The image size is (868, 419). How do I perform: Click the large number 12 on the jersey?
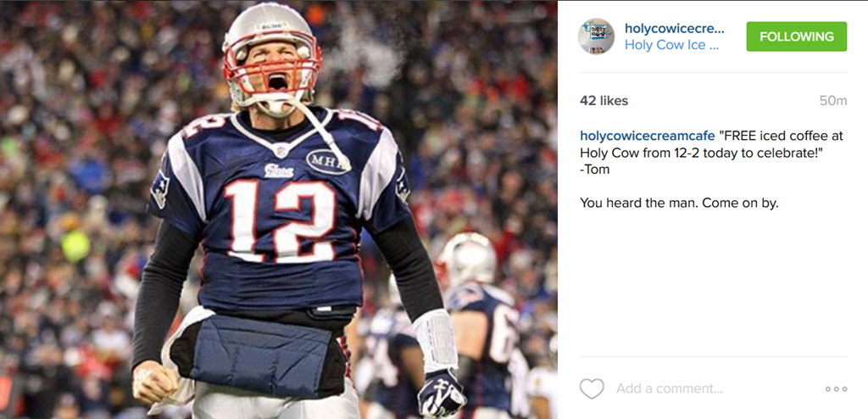point(281,219)
